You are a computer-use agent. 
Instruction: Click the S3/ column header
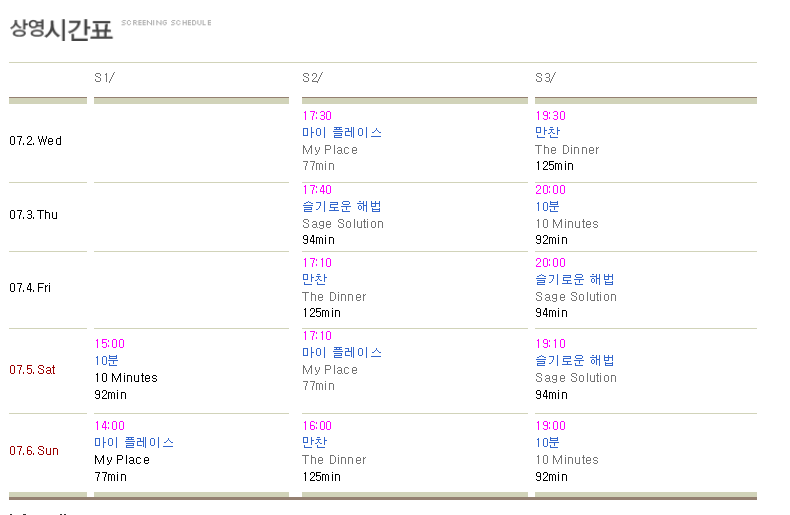pos(545,78)
